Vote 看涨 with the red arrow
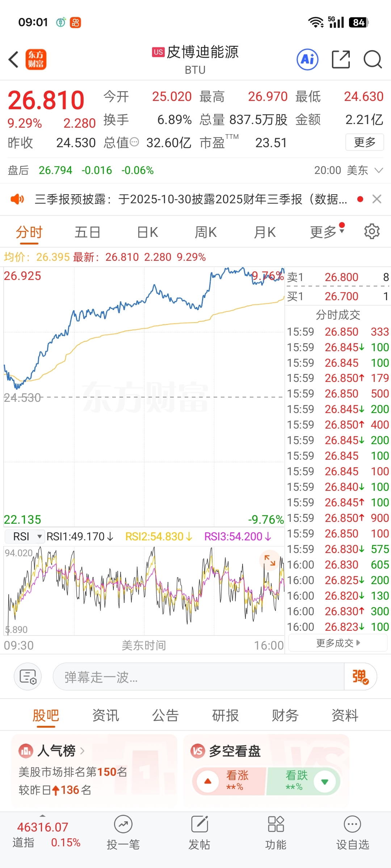391x868 pixels. click(x=208, y=782)
